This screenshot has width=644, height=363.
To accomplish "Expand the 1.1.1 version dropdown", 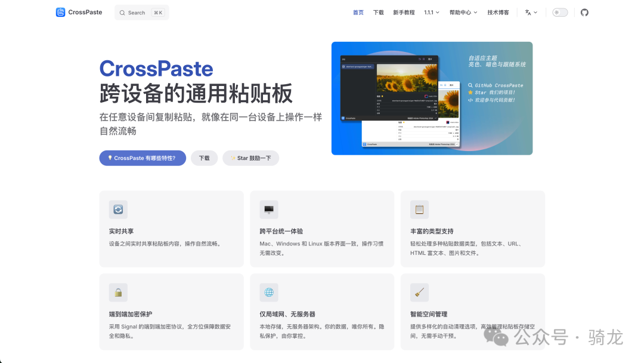I will point(432,12).
